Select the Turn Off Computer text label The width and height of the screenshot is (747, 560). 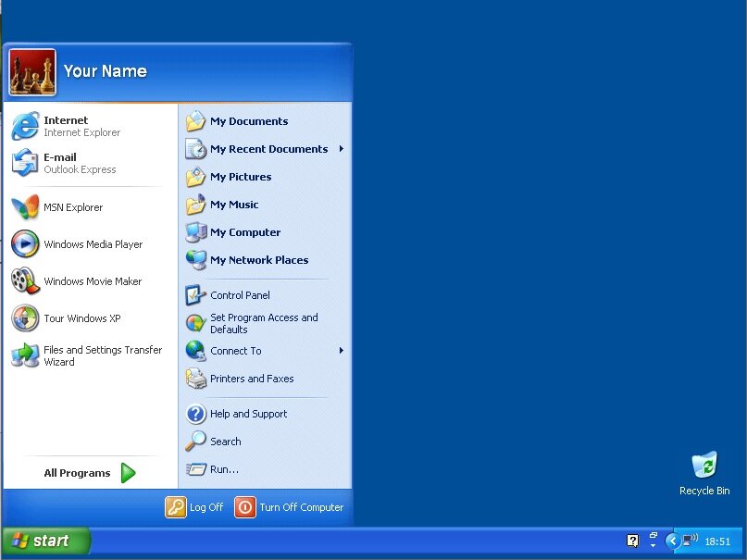[302, 507]
